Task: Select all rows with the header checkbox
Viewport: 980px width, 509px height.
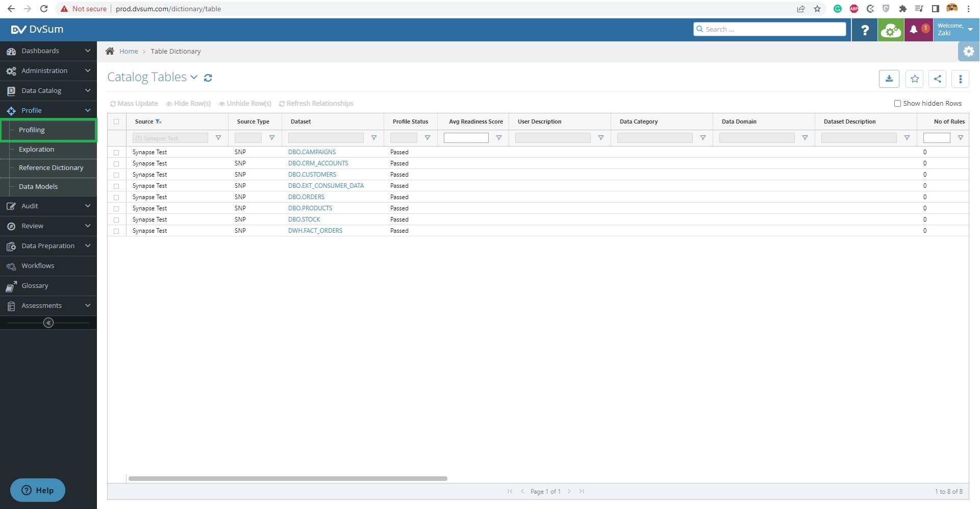Action: [116, 122]
